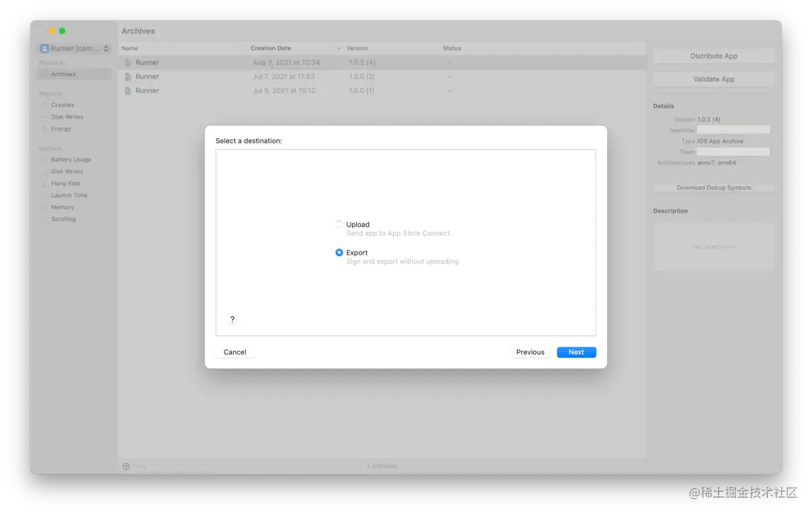
Task: Sort by the Version column header
Action: click(x=357, y=49)
